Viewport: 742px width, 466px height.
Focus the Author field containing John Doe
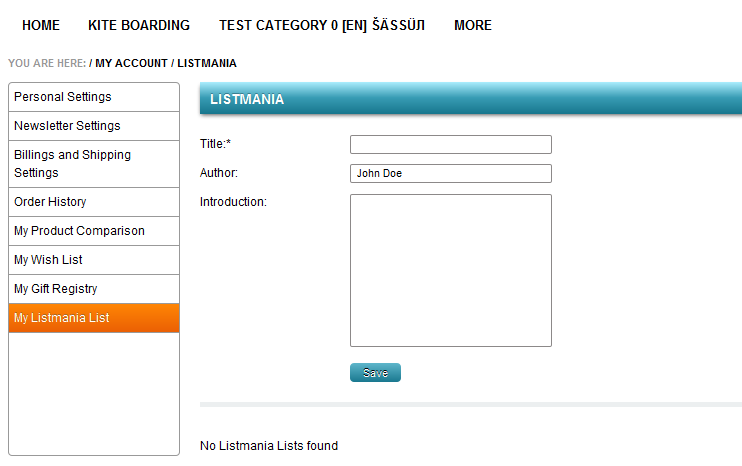[x=450, y=174]
